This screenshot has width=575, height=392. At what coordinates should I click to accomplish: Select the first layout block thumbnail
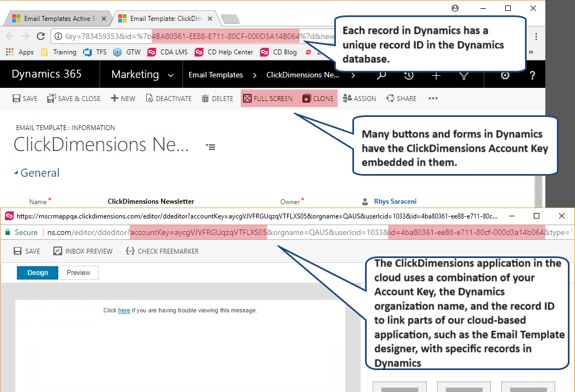coord(400,387)
